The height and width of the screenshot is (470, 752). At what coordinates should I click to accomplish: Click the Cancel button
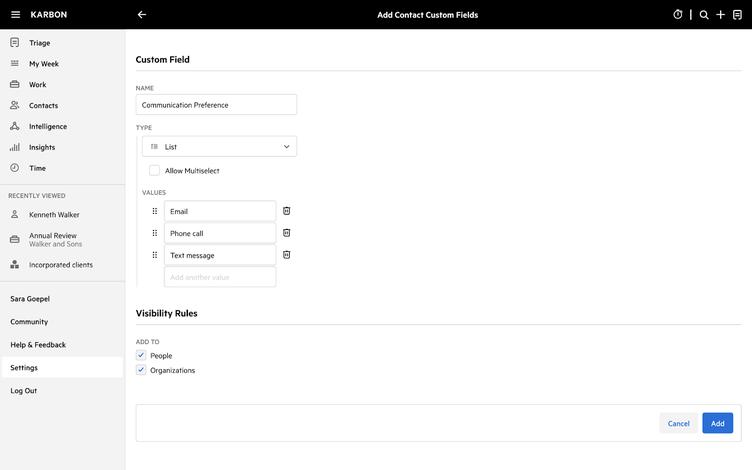click(678, 423)
